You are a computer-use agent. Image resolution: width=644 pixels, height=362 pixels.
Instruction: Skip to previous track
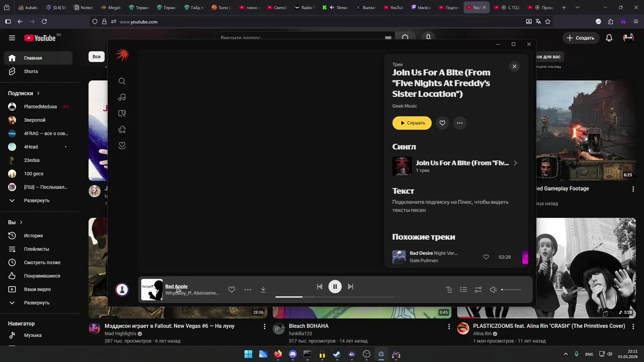coord(319,287)
